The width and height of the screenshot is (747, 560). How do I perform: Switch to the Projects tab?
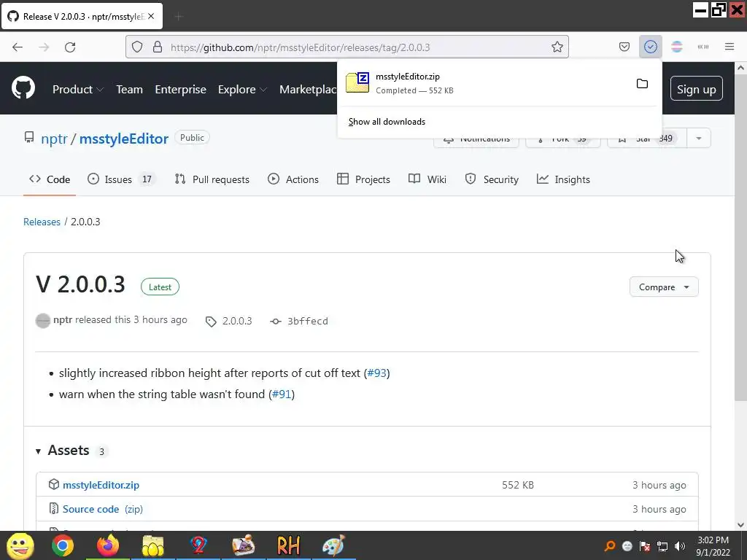point(363,179)
